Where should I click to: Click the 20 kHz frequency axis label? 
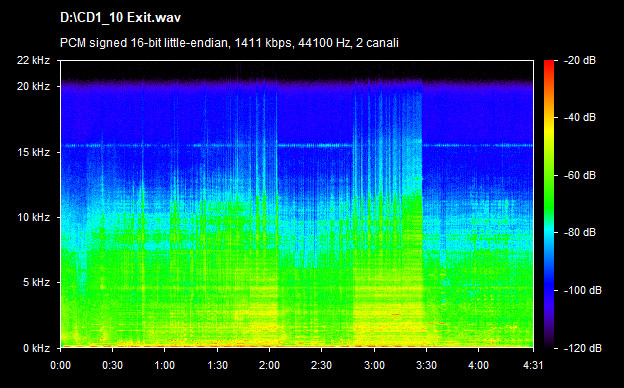click(33, 86)
